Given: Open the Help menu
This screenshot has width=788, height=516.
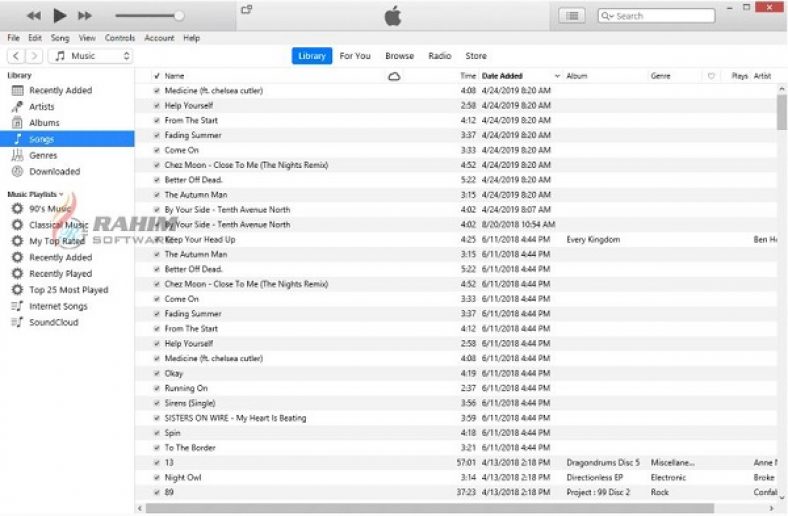Looking at the screenshot, I should click(191, 38).
